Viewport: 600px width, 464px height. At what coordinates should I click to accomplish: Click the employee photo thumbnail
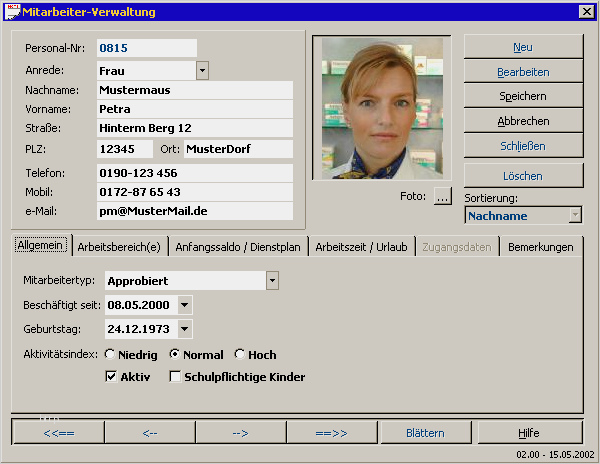(382, 108)
